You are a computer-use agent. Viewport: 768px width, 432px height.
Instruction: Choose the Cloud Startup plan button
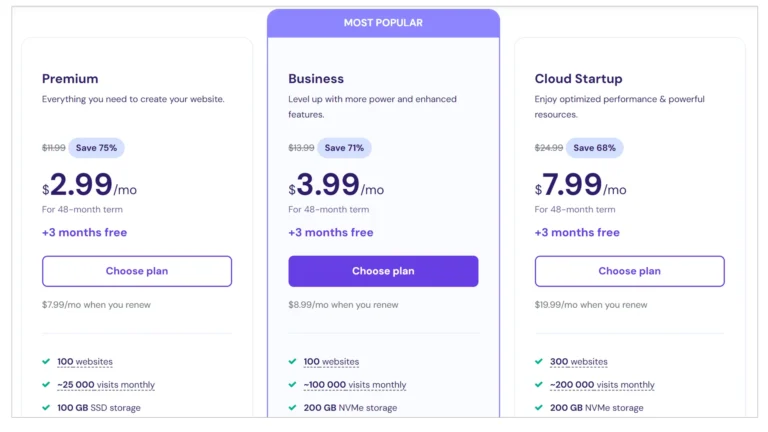coord(629,271)
